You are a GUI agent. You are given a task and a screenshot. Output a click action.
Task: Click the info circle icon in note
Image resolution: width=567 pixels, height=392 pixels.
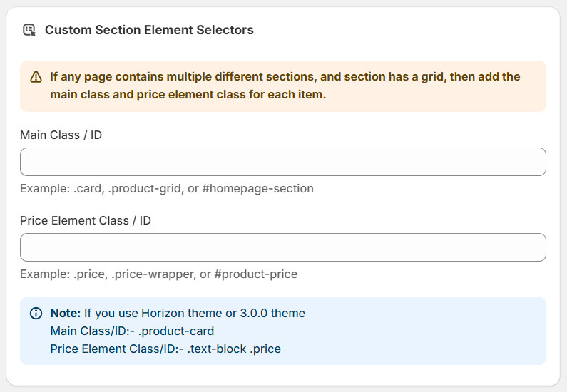36,314
